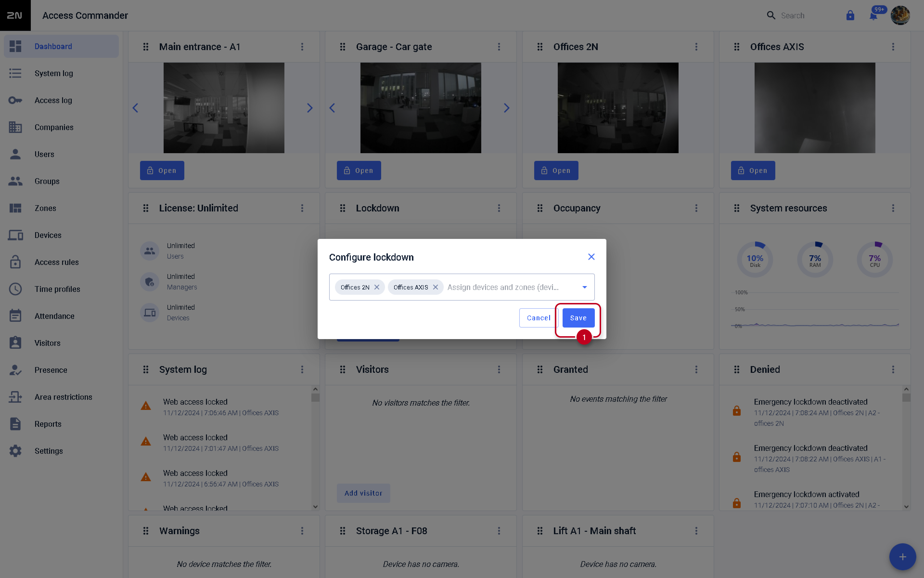Show previous camera in Garage - Car gate

(x=332, y=108)
